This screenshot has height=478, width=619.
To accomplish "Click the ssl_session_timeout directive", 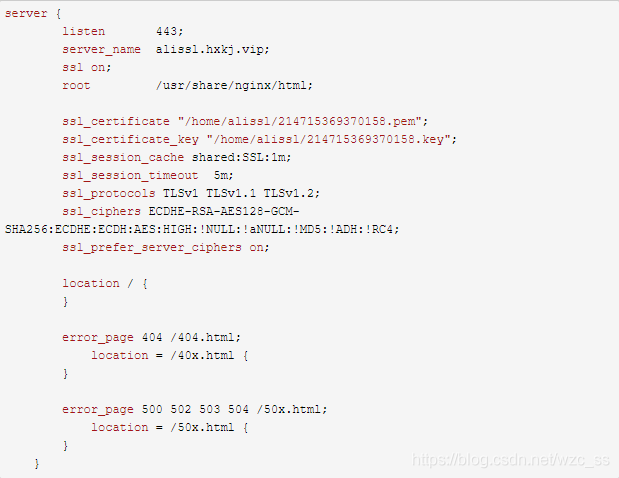I will 130,175.
